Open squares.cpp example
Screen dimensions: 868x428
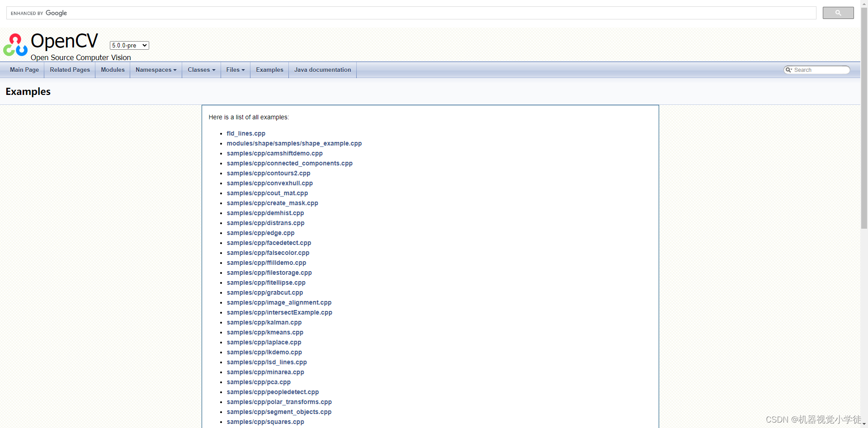[265, 422]
